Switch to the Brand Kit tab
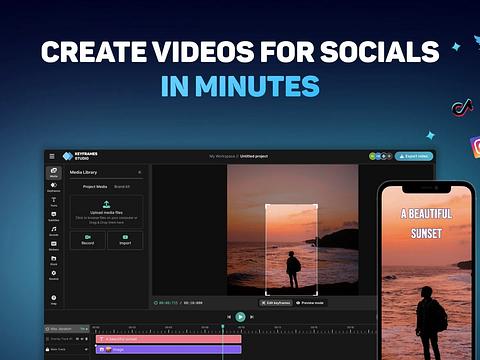The image size is (480, 360). pyautogui.click(x=122, y=187)
